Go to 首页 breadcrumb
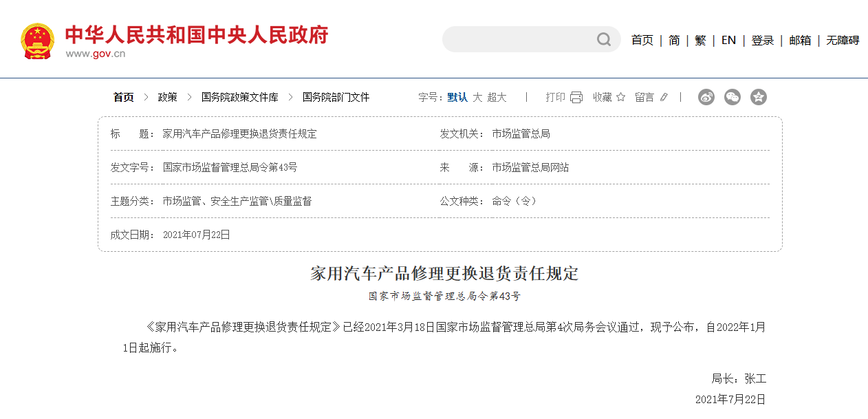Viewport: 868px width, 419px height. pyautogui.click(x=124, y=98)
